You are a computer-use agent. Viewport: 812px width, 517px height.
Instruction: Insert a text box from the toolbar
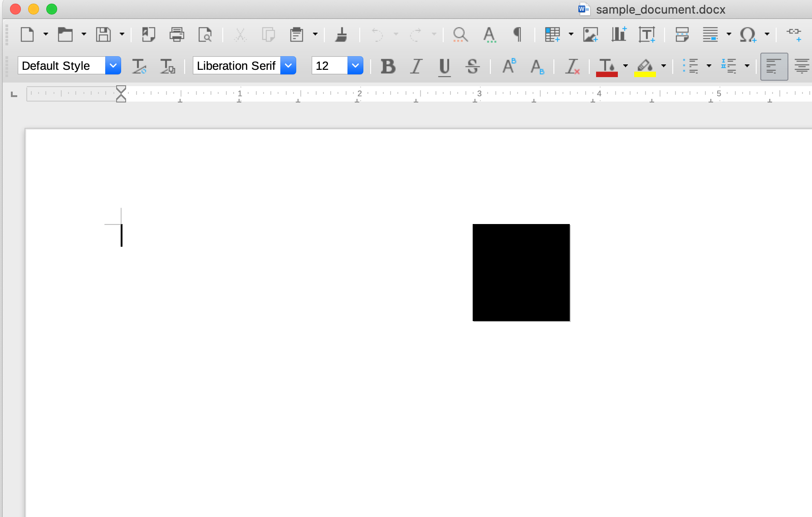[x=647, y=34]
